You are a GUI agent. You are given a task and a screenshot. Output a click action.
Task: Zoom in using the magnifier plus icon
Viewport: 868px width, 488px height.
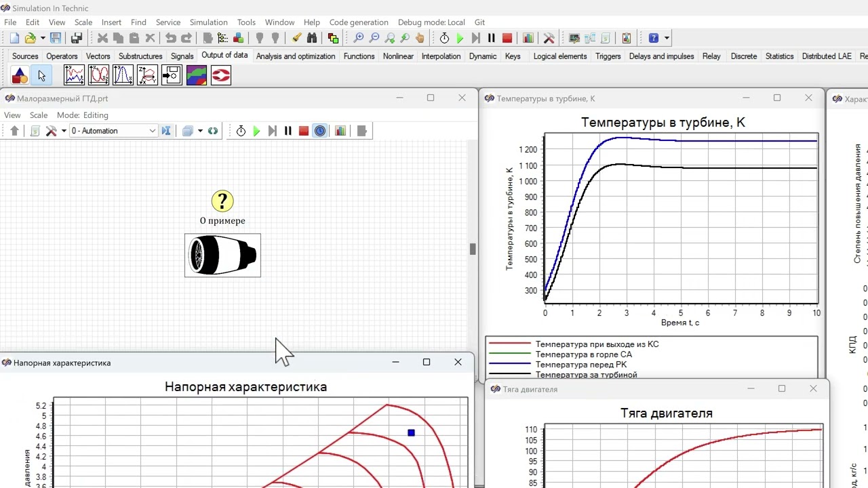pyautogui.click(x=359, y=38)
